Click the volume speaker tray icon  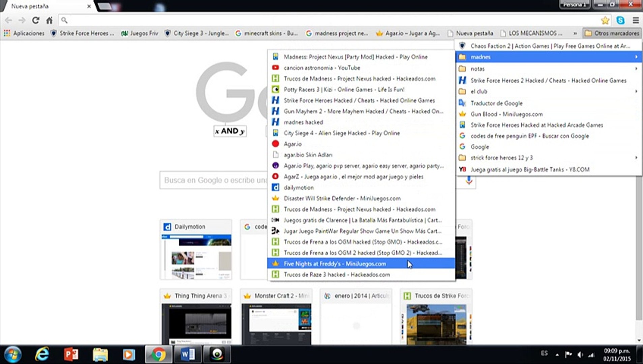click(x=580, y=355)
